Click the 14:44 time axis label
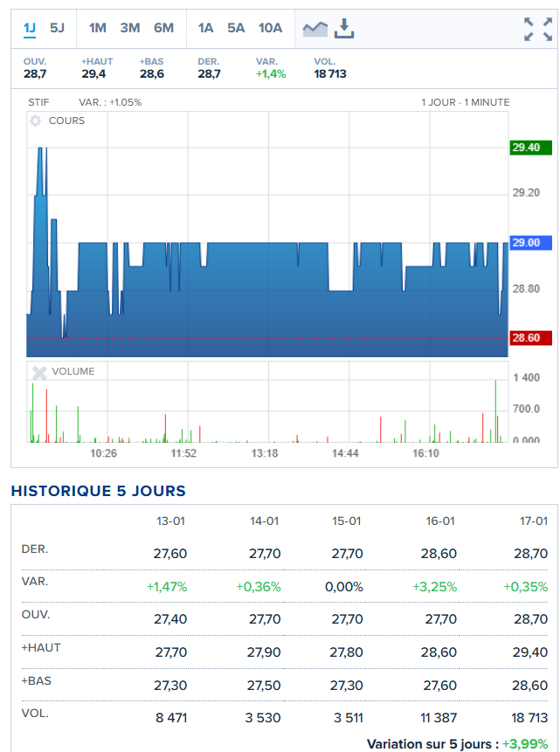This screenshot has width=560, height=752. [x=345, y=453]
